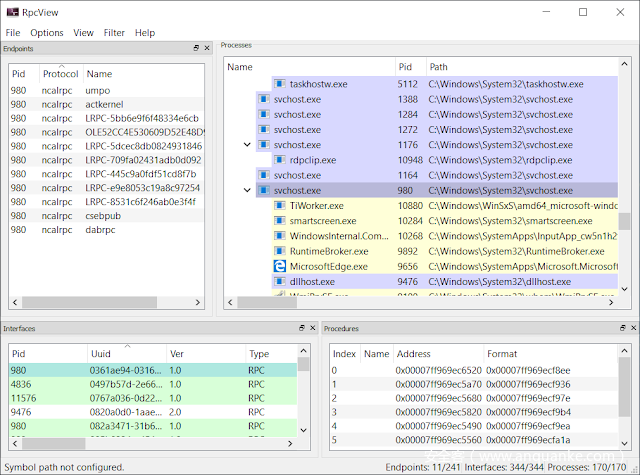Collapse the svchost.exe 1176 tree node

pos(247,145)
